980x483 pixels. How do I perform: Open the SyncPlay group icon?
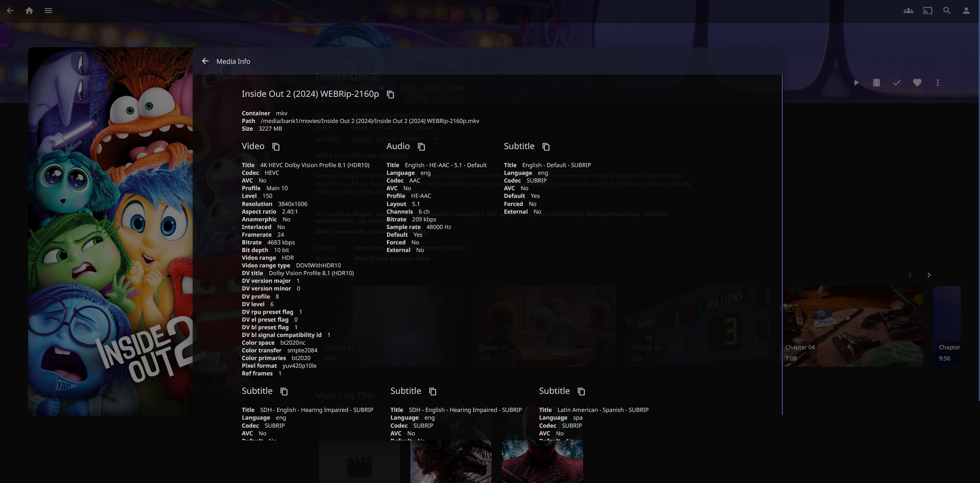[908, 11]
